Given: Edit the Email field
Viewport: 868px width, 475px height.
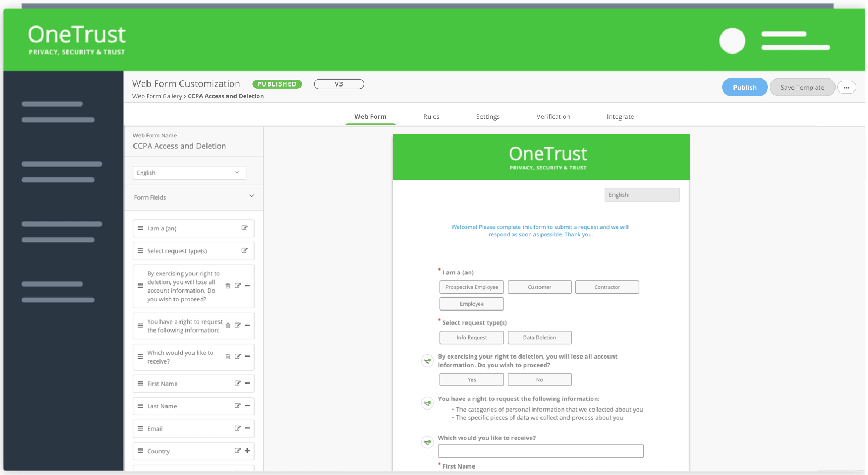Looking at the screenshot, I should pos(237,428).
